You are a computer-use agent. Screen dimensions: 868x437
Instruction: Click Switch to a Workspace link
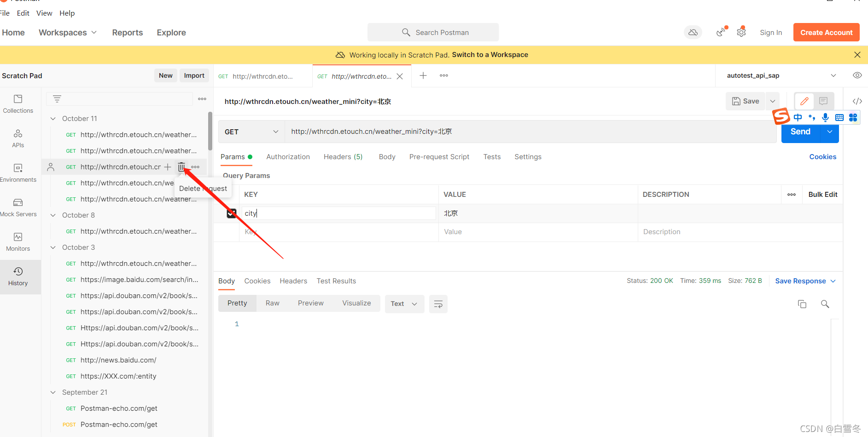[x=490, y=55]
